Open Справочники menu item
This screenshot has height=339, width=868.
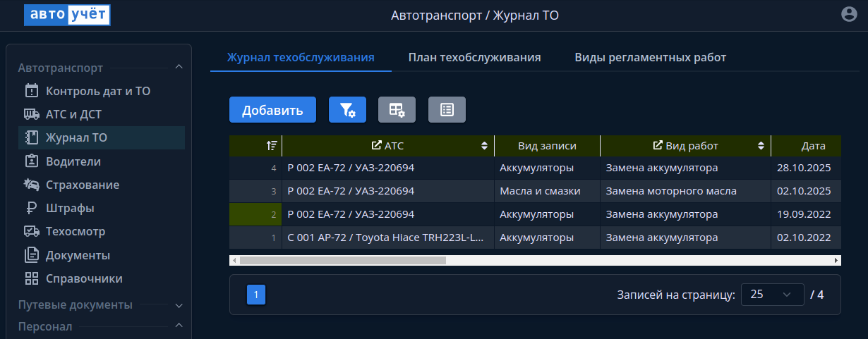click(x=102, y=278)
